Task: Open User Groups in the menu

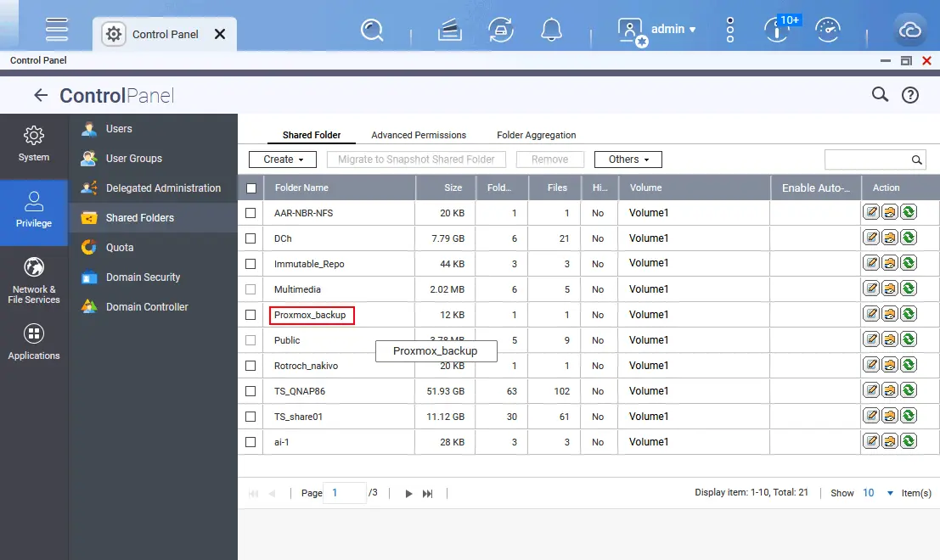Action: click(153, 158)
